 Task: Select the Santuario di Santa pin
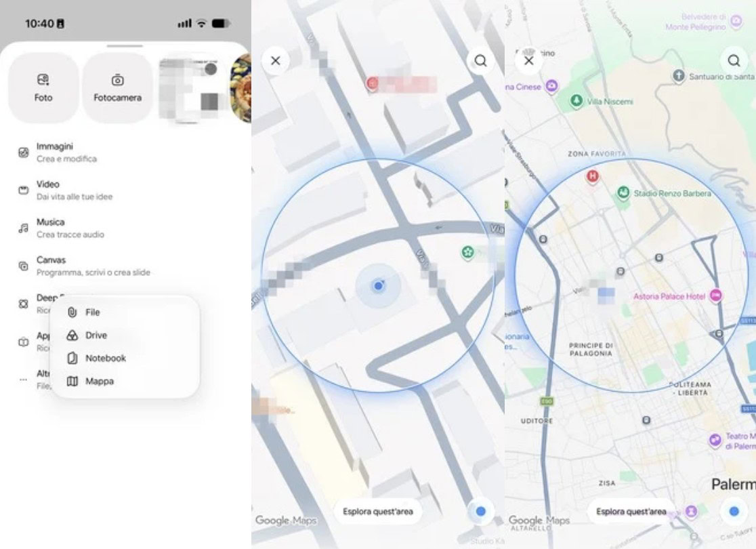[x=679, y=76]
